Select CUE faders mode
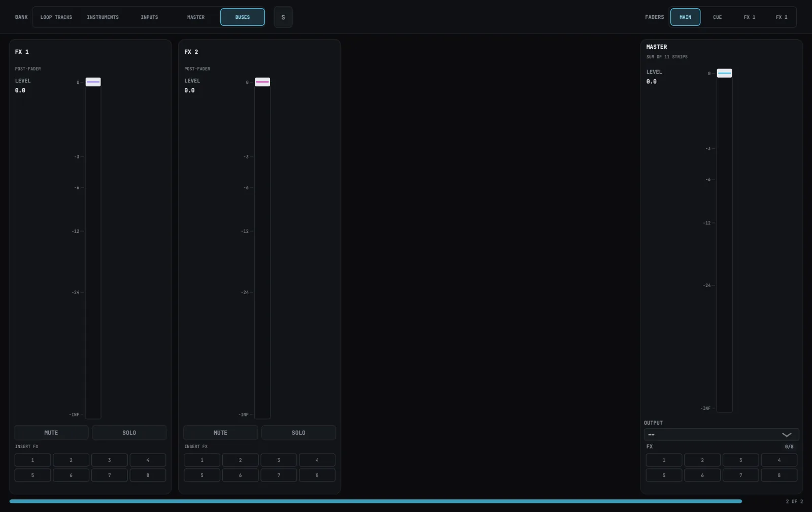 click(717, 17)
